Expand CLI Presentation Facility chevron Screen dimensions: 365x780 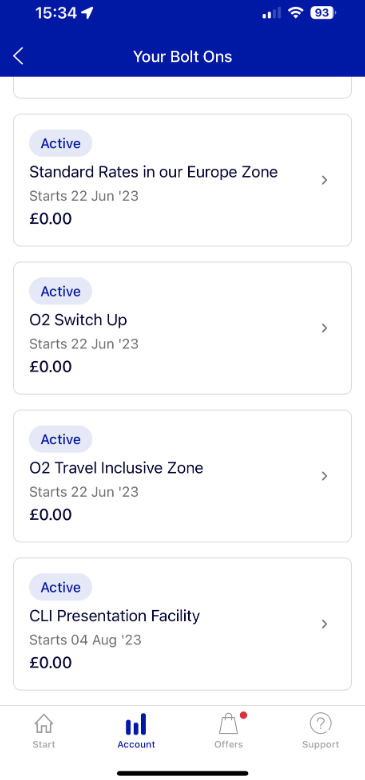[x=324, y=624]
